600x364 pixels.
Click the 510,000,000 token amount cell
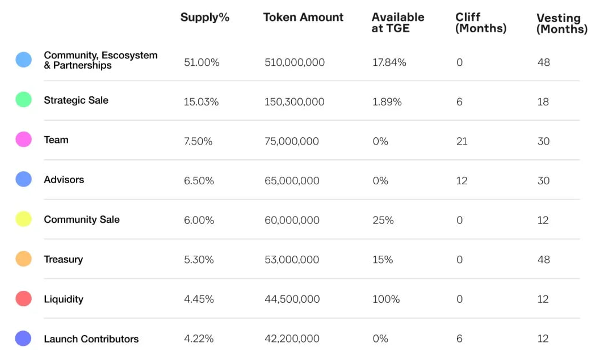(295, 62)
